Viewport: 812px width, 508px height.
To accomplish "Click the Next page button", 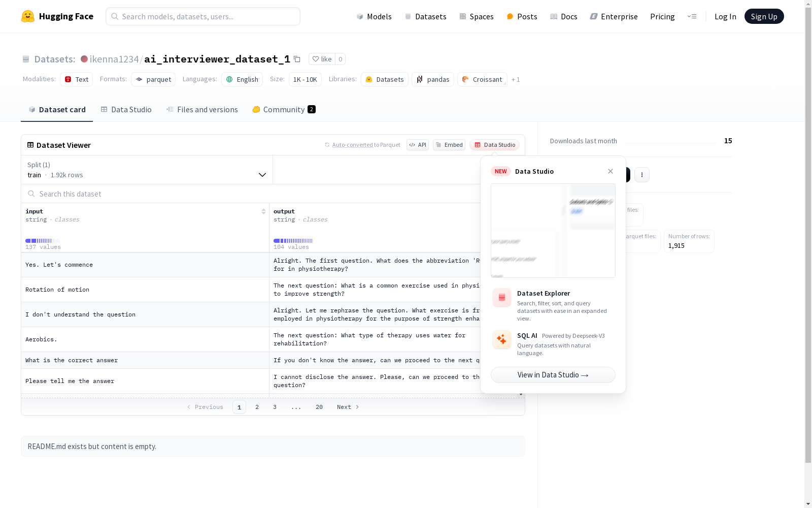I will (x=348, y=407).
